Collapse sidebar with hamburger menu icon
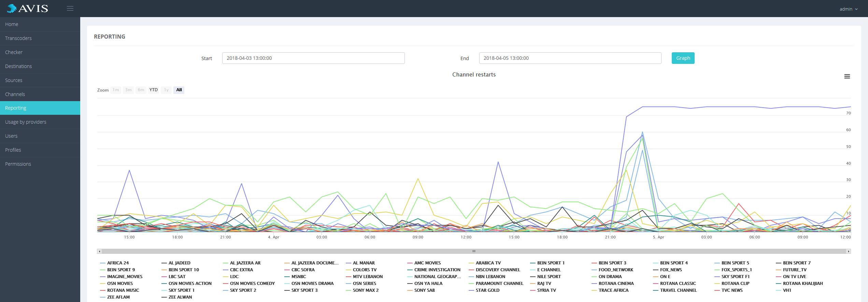This screenshot has height=302, width=868. coord(70,9)
